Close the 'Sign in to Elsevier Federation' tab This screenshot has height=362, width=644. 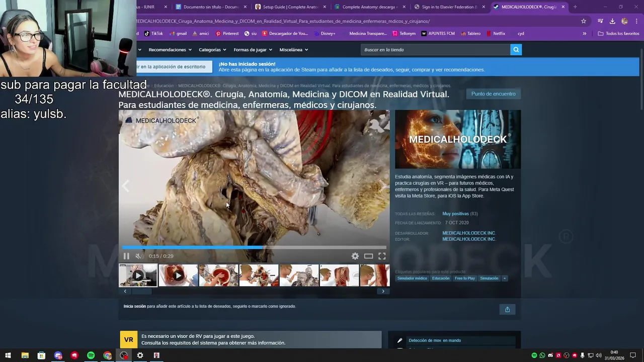[484, 7]
